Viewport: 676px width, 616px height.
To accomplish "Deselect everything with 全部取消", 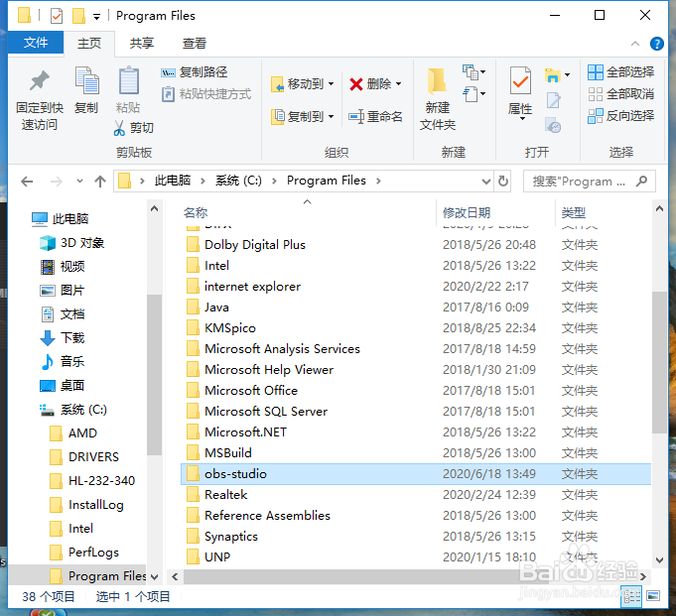I will click(621, 94).
